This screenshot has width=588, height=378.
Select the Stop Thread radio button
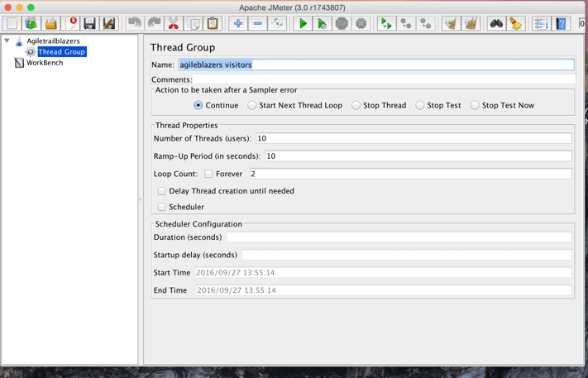[356, 105]
